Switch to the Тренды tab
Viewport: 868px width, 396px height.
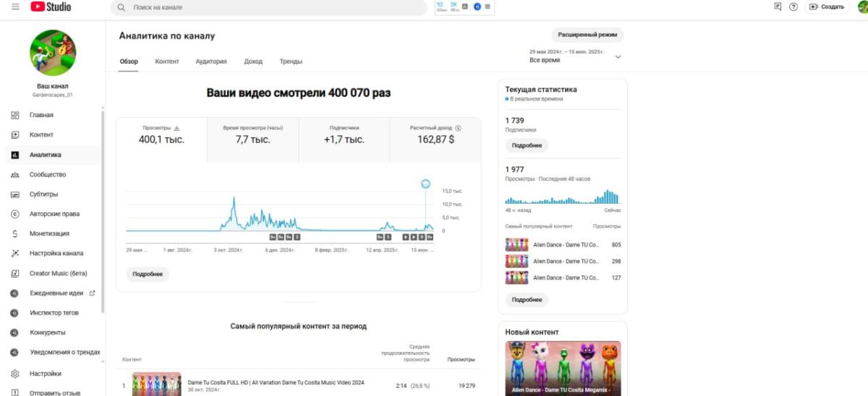(x=291, y=61)
